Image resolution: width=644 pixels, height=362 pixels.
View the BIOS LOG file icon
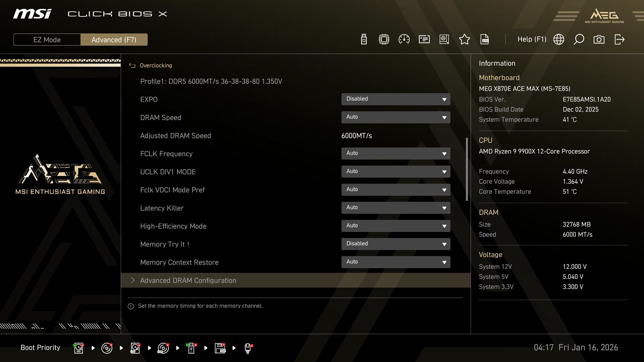(x=484, y=39)
